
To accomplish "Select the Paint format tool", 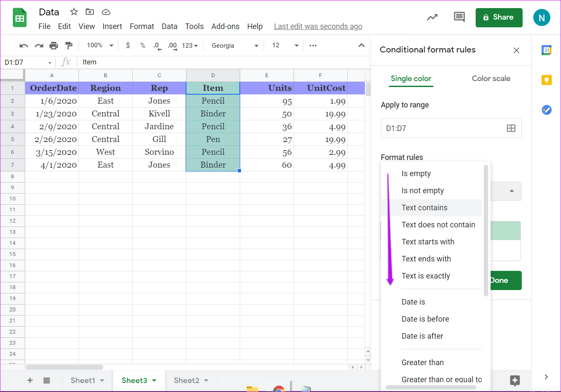I will pyautogui.click(x=69, y=46).
